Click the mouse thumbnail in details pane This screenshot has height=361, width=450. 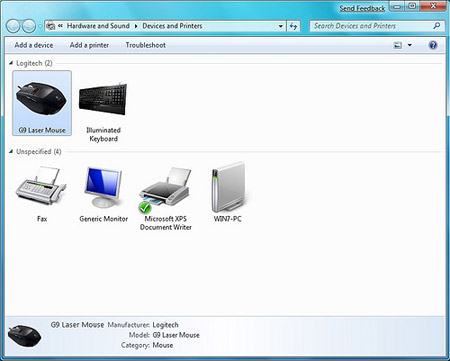pyautogui.click(x=24, y=336)
